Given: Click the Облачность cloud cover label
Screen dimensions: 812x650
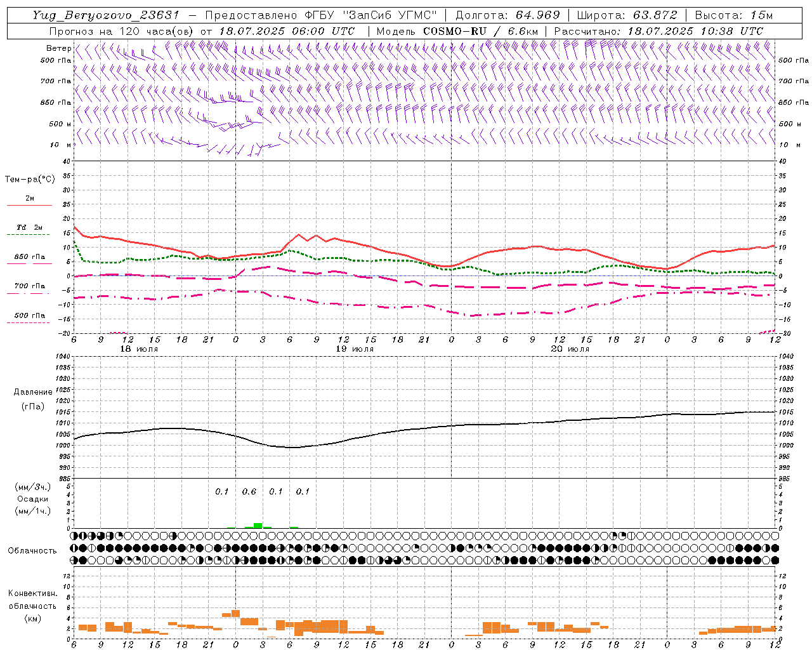Looking at the screenshot, I should pos(33,550).
